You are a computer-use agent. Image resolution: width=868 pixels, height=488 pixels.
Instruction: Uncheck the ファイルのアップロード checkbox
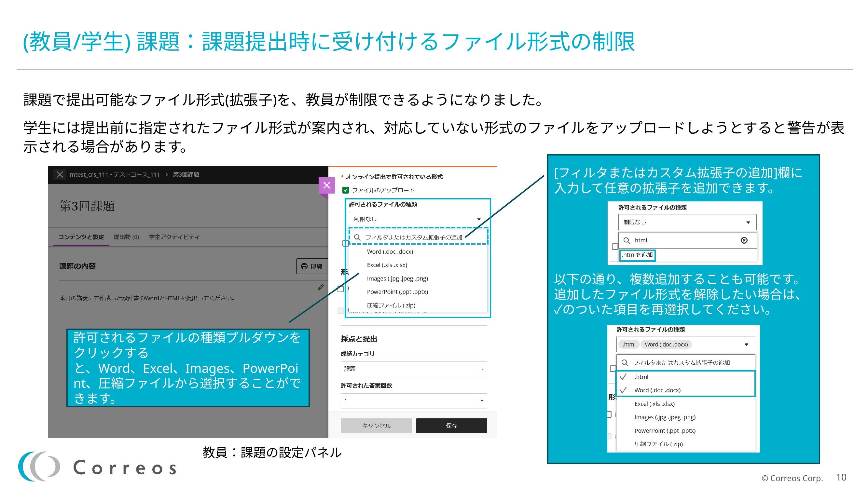[345, 190]
